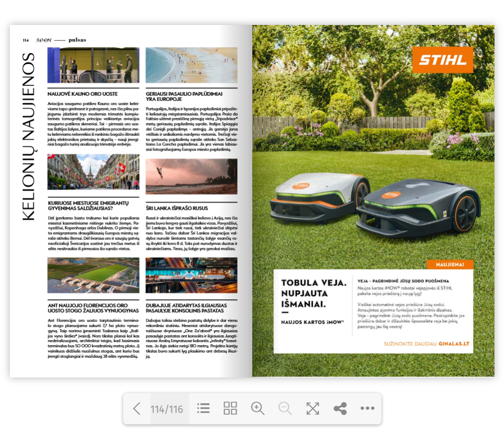Screen dimensions: 504x428
Task: Click the Dubai infinity pool night image
Action: pos(191,275)
